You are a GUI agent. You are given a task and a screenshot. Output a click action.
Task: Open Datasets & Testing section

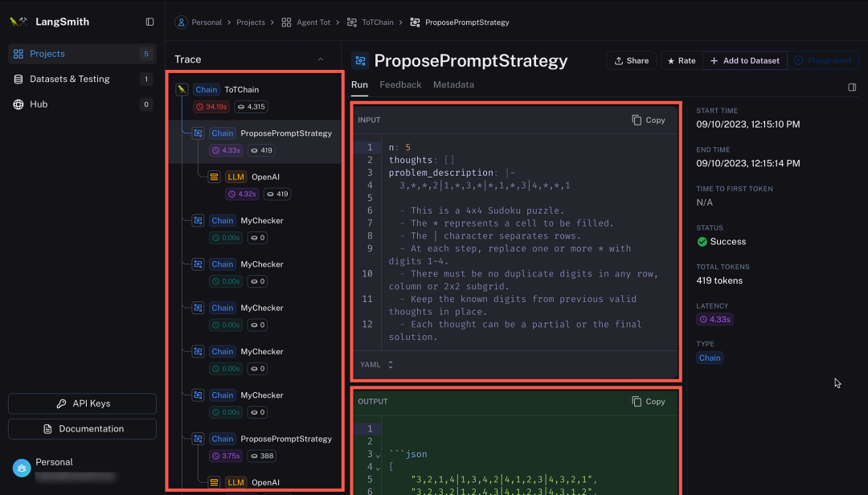[x=82, y=80]
